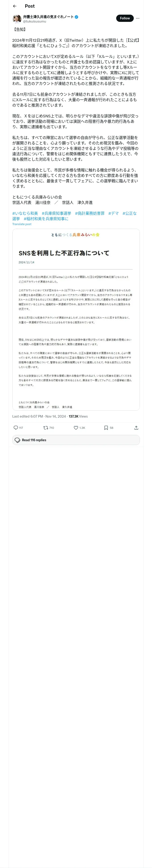This screenshot has width=152, height=868.
Task: Open the three-dot more options menu
Action: point(138,18)
